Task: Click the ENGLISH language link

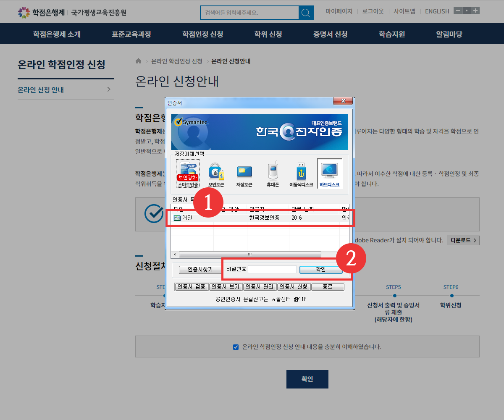Action: click(437, 11)
